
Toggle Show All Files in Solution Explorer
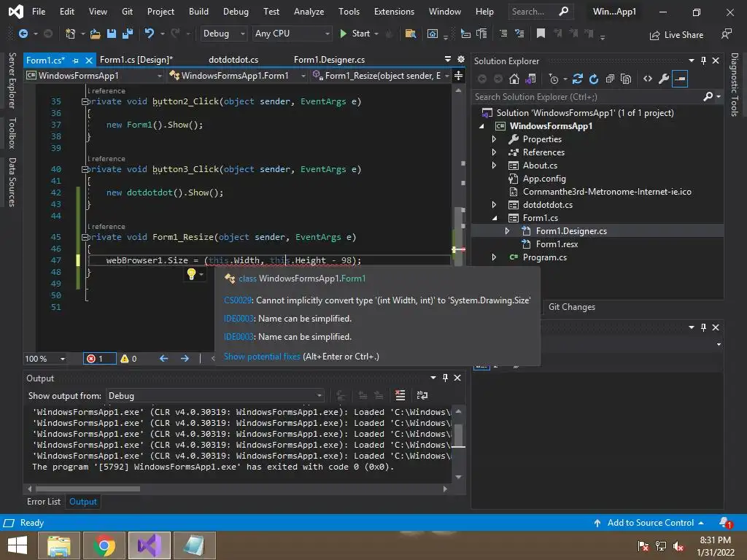click(x=626, y=79)
